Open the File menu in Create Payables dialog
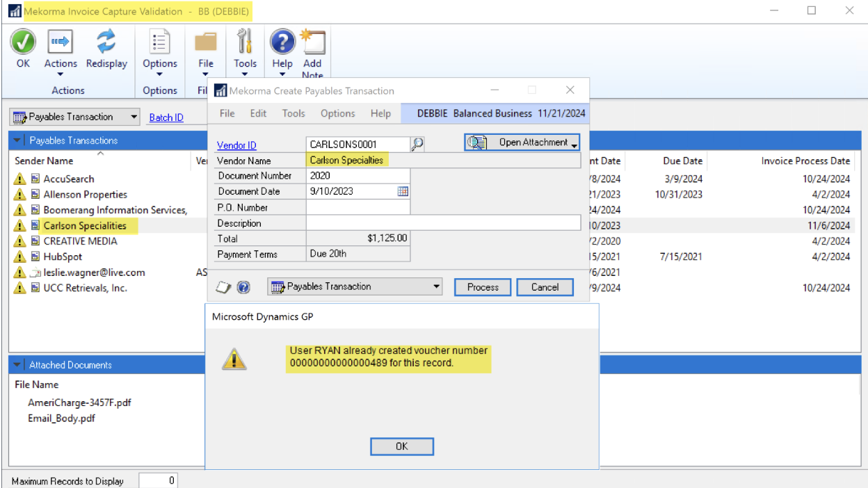This screenshot has height=488, width=868. click(227, 113)
